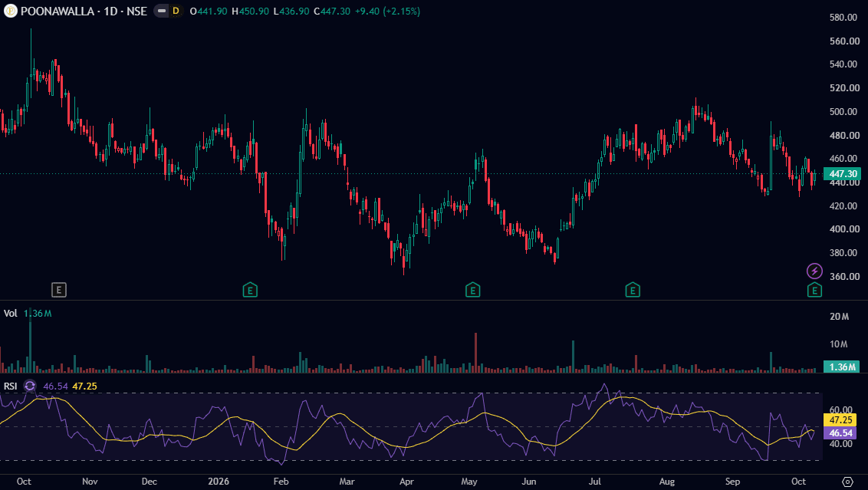Click the Dec label on time axis
Screen dimensions: 868x490
pyautogui.click(x=149, y=481)
